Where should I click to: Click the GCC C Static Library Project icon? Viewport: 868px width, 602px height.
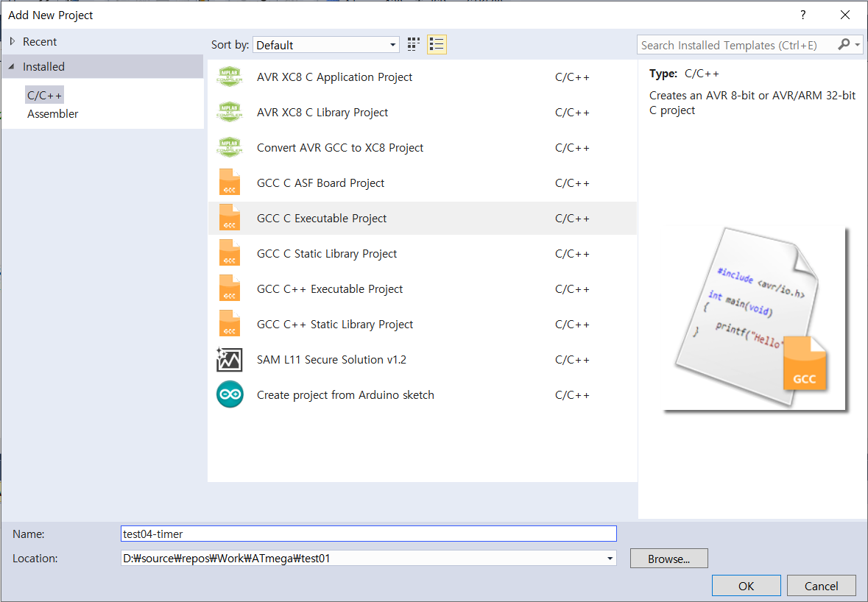pos(230,253)
